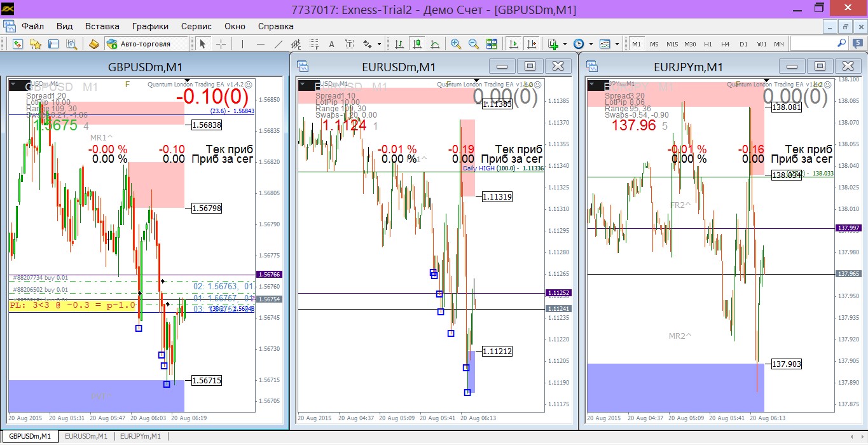Open the Графики menu
This screenshot has width=868, height=445.
pos(151,26)
